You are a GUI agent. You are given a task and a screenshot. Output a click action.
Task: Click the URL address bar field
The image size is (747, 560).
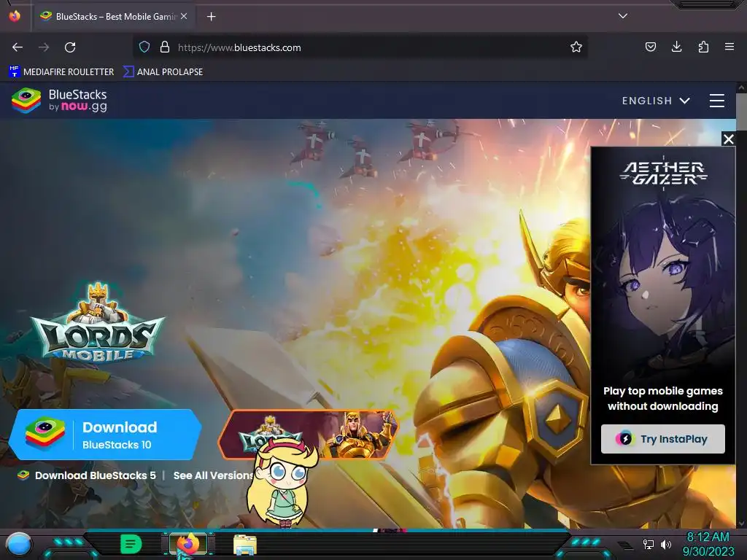tap(360, 47)
